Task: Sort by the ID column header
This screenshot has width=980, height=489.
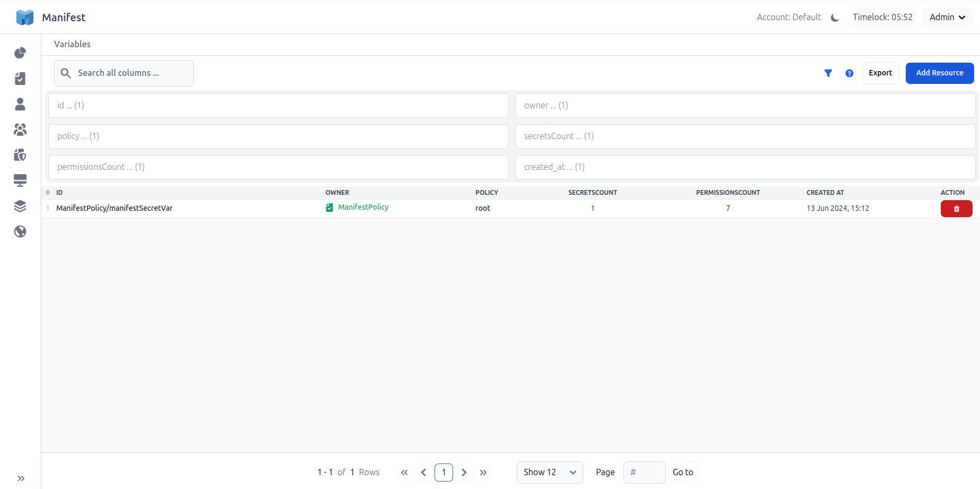Action: [x=59, y=193]
